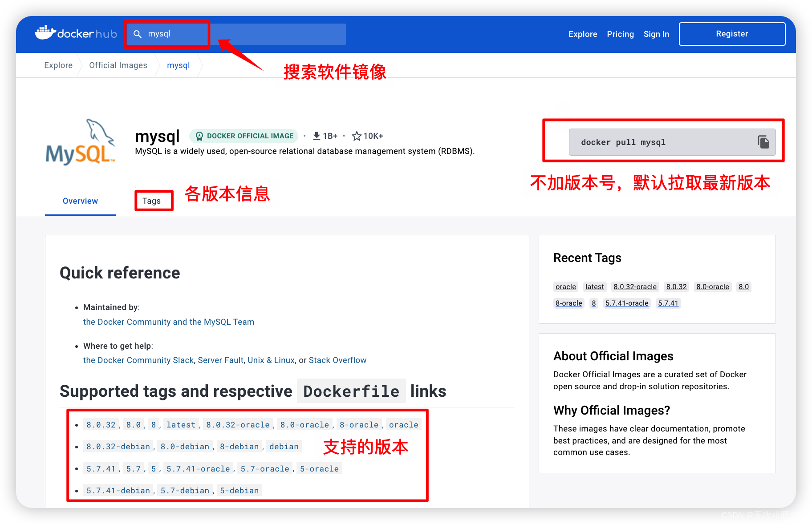Click the 5.7.41-debian tag link
Screen dimensions: 812x524
pyautogui.click(x=118, y=491)
